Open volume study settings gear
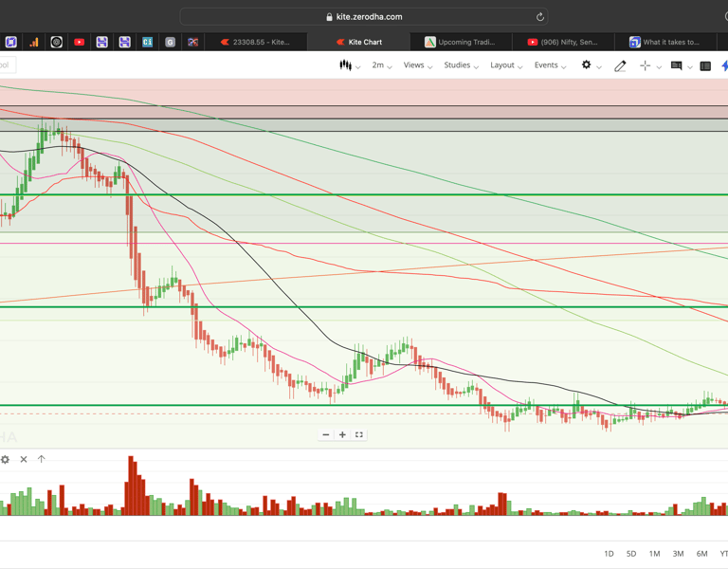The image size is (728, 569). (5, 459)
